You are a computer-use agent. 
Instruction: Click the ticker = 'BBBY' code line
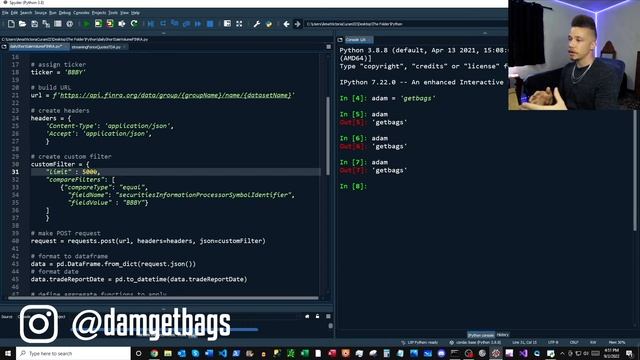point(58,72)
